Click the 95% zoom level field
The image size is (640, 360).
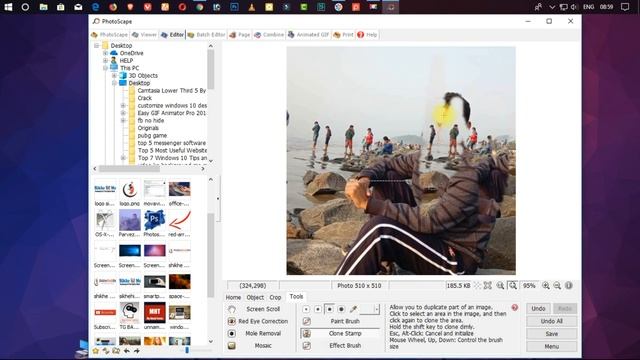529,286
